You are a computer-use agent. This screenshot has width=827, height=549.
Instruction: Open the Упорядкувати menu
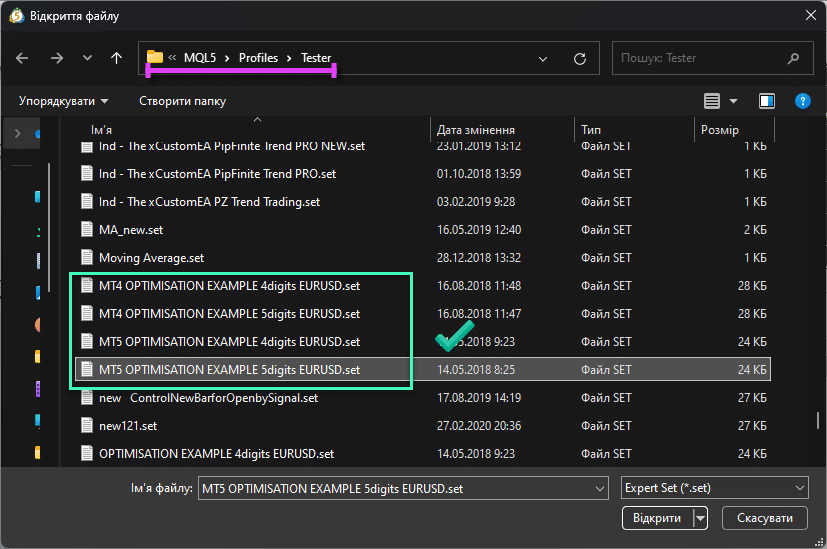point(64,101)
